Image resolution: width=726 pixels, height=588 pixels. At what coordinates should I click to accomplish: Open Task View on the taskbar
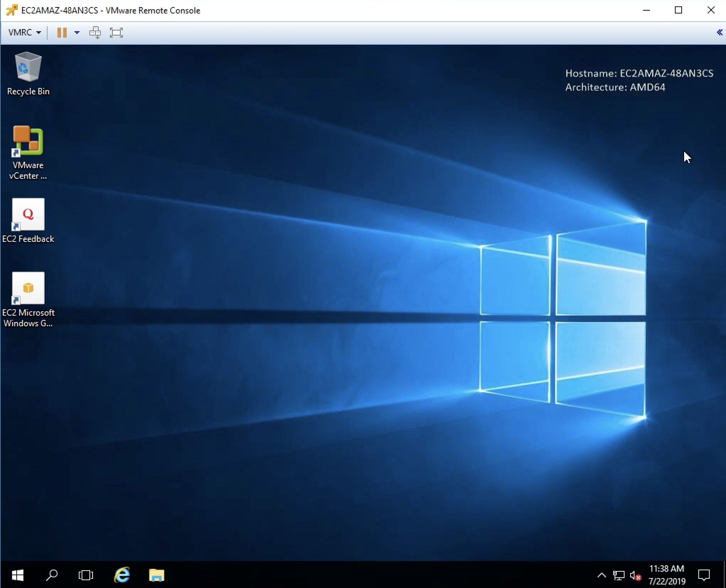coord(86,575)
